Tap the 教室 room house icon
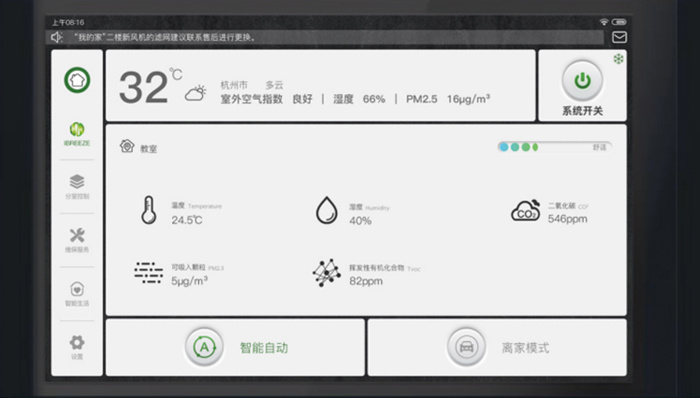The width and height of the screenshot is (700, 398). click(x=127, y=146)
